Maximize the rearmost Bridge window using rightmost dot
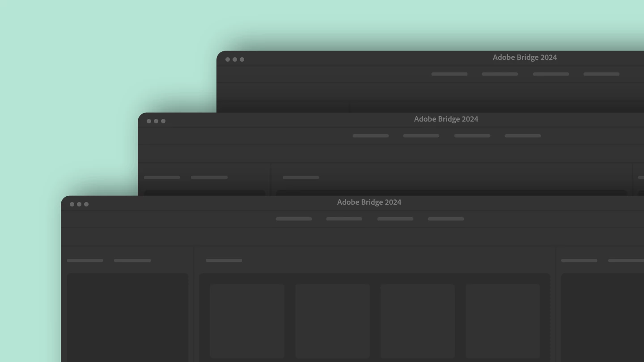644x362 pixels. (242, 59)
